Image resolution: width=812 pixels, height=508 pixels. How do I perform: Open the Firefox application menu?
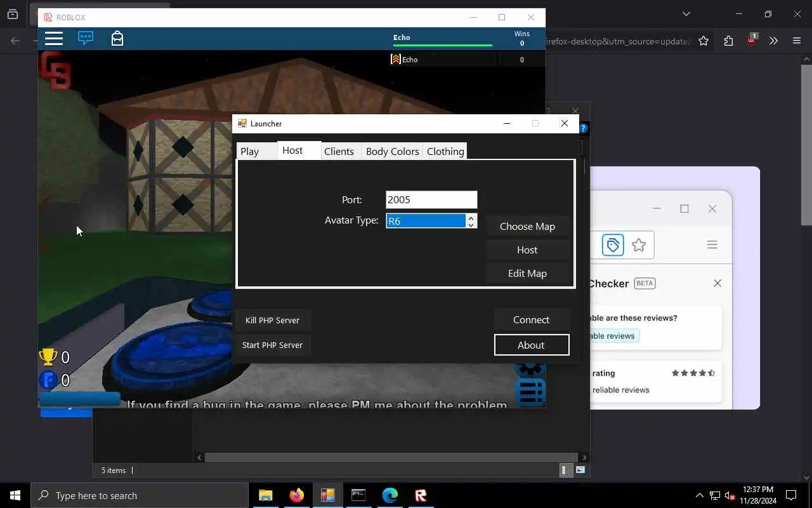click(x=797, y=41)
